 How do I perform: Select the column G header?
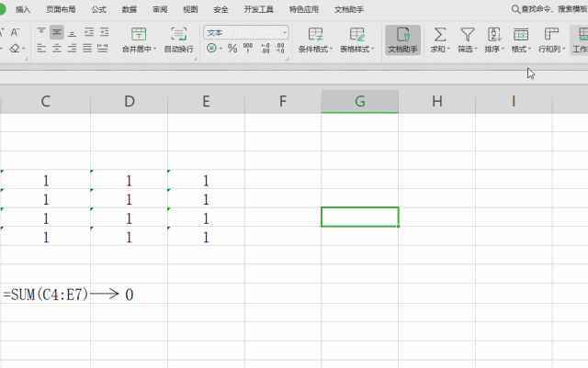coord(359,101)
